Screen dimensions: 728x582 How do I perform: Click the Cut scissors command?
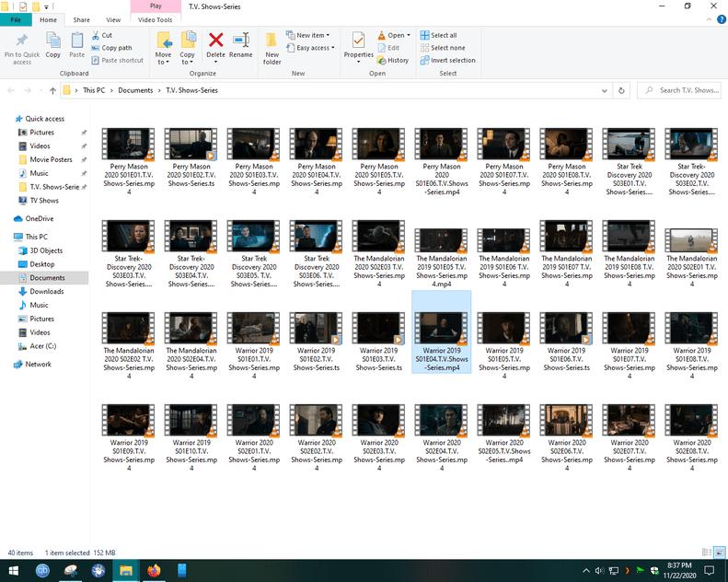coord(101,35)
